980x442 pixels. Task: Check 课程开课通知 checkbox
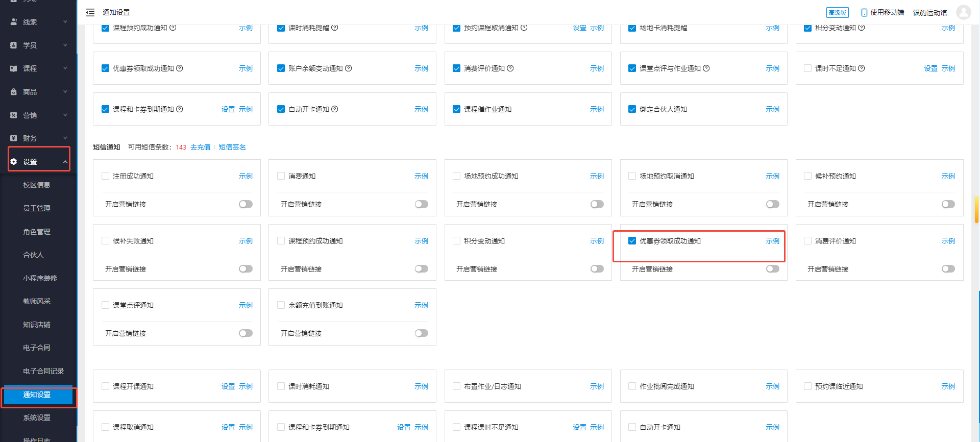105,386
